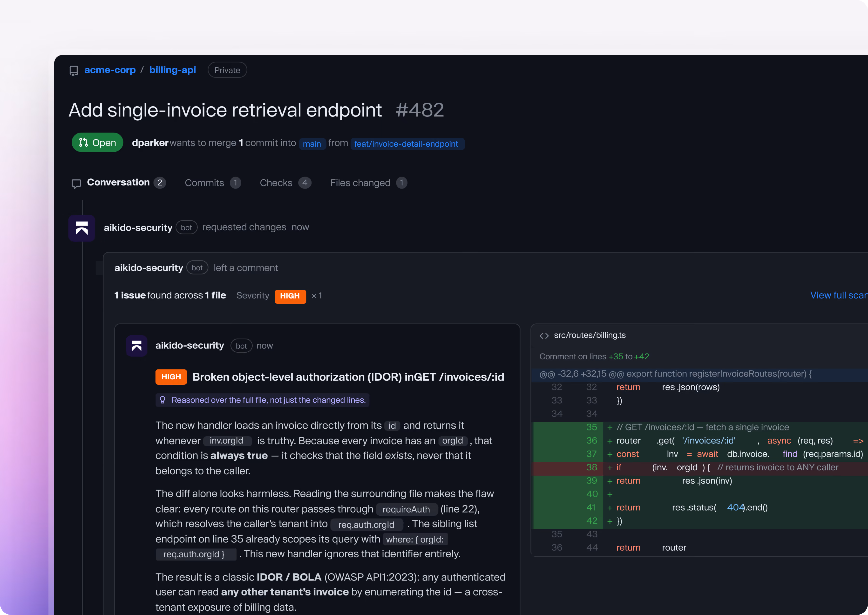Click the pull request number #482
This screenshot has width=868, height=615.
tap(420, 110)
